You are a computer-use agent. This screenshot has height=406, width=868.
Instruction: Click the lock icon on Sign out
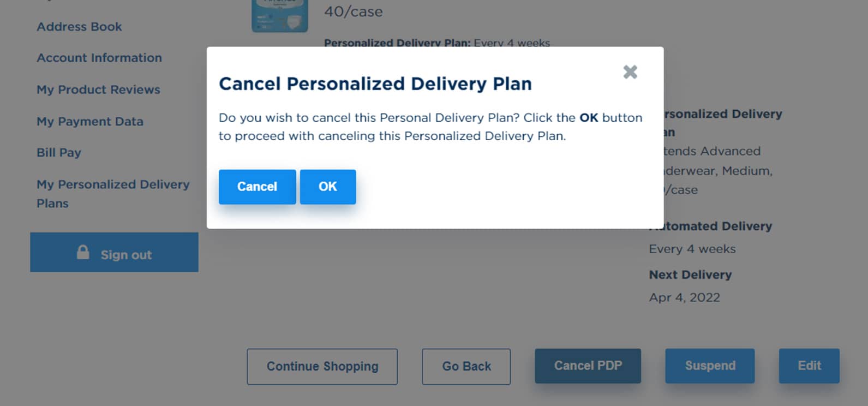[83, 252]
